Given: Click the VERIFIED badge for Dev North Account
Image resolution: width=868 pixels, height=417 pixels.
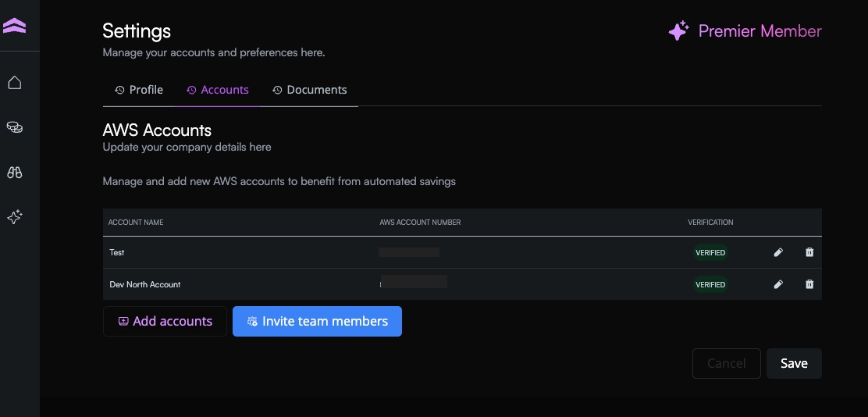Looking at the screenshot, I should tap(710, 284).
